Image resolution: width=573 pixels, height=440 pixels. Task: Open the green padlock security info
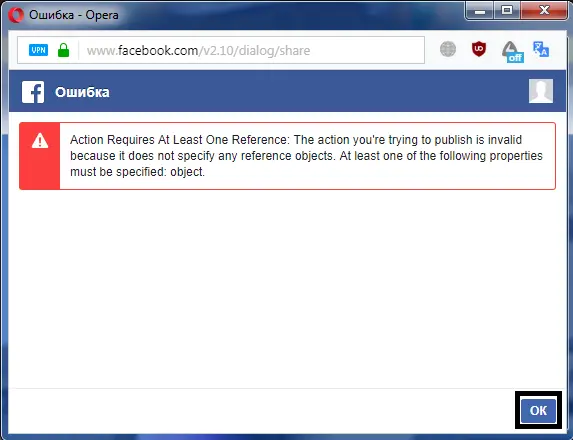click(64, 50)
